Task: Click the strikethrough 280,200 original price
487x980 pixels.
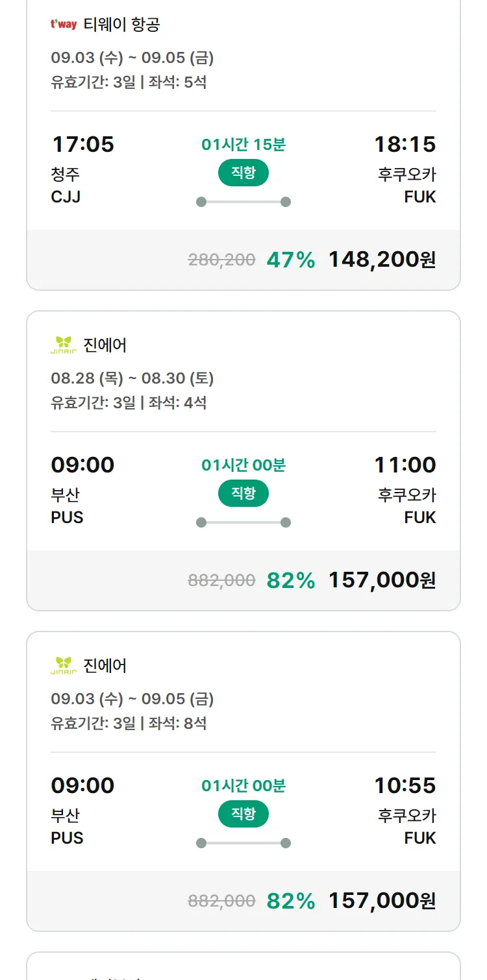Action: [x=221, y=260]
